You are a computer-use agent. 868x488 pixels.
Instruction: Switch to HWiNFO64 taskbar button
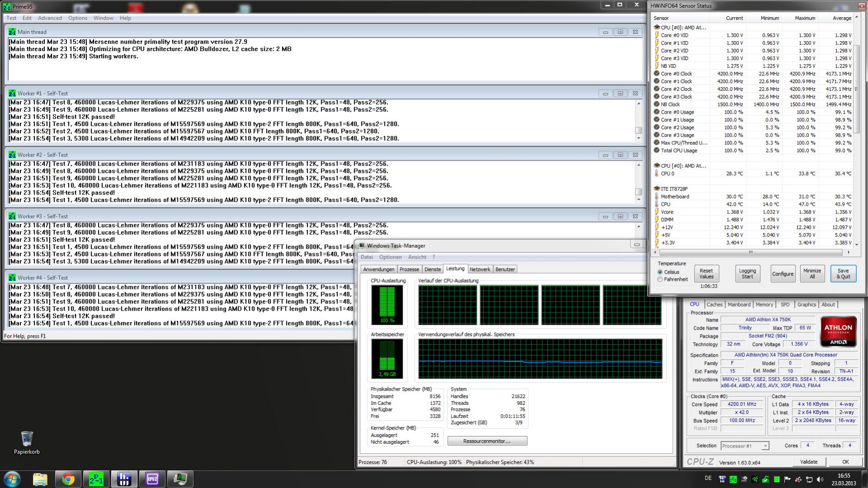coord(124,479)
